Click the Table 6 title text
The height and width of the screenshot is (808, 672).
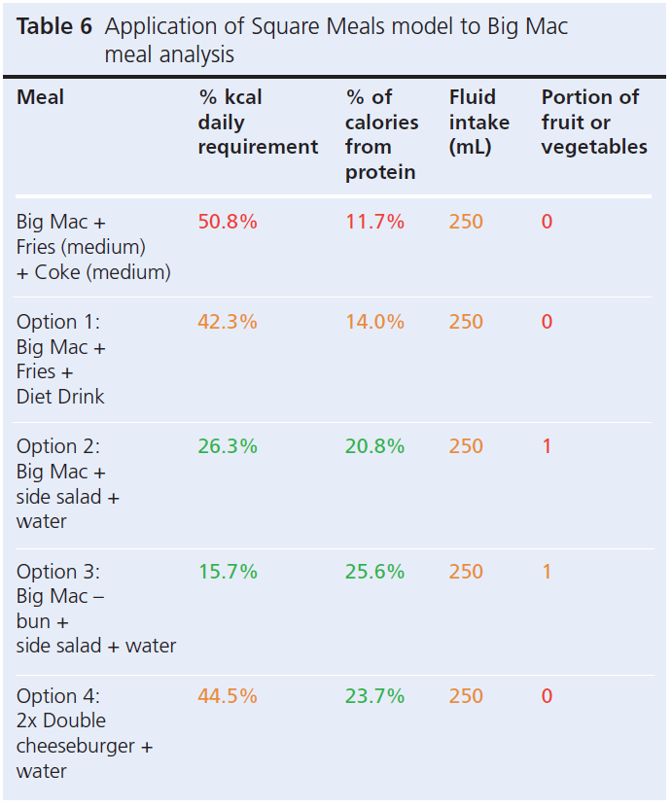tap(292, 40)
